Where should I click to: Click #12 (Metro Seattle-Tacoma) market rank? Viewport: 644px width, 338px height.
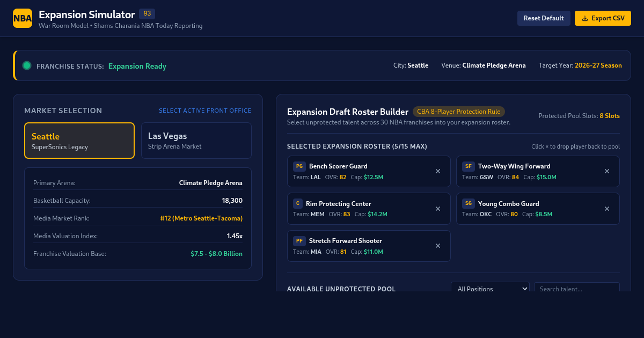[201, 218]
